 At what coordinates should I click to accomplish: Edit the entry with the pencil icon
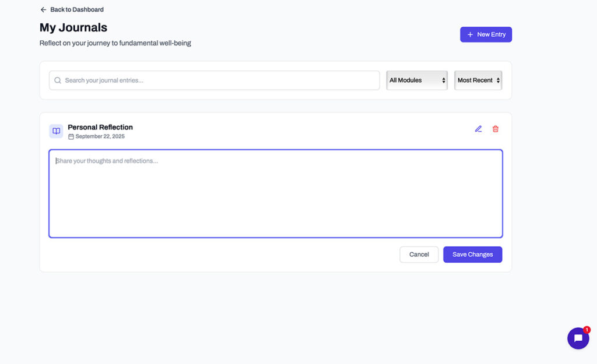[478, 129]
